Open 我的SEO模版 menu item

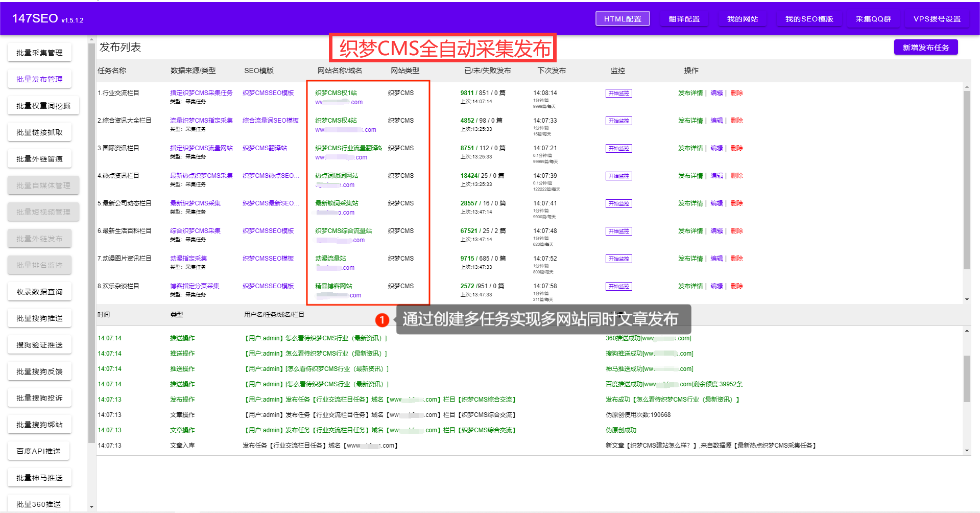(809, 18)
